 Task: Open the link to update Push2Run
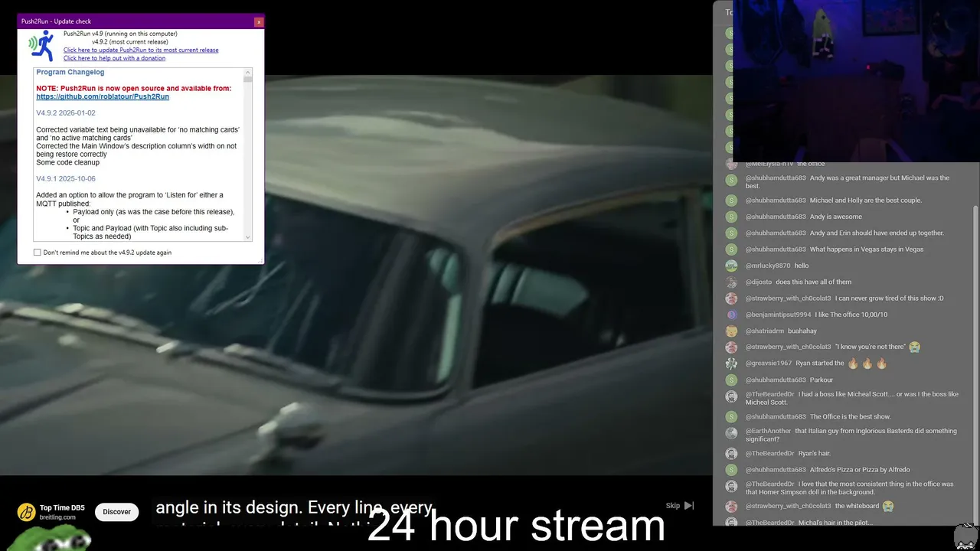tap(141, 50)
